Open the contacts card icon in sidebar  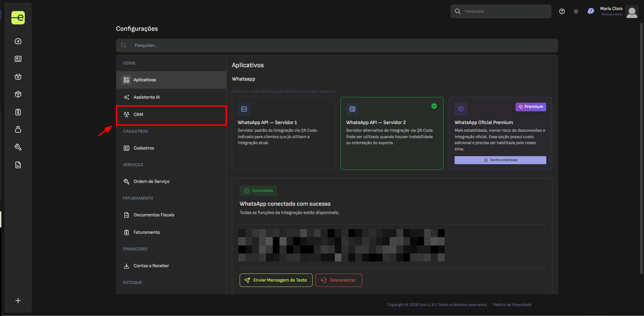(18, 59)
